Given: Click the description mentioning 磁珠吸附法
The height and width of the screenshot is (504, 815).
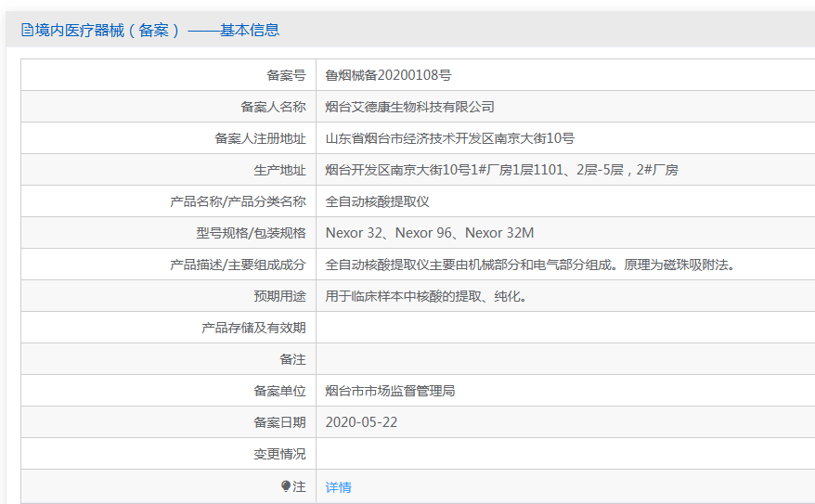Looking at the screenshot, I should [x=531, y=265].
